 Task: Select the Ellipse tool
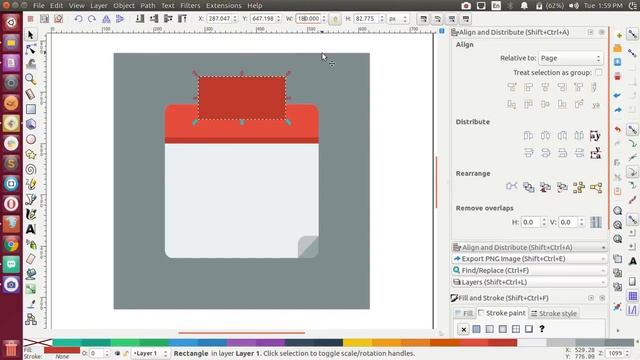point(31,139)
